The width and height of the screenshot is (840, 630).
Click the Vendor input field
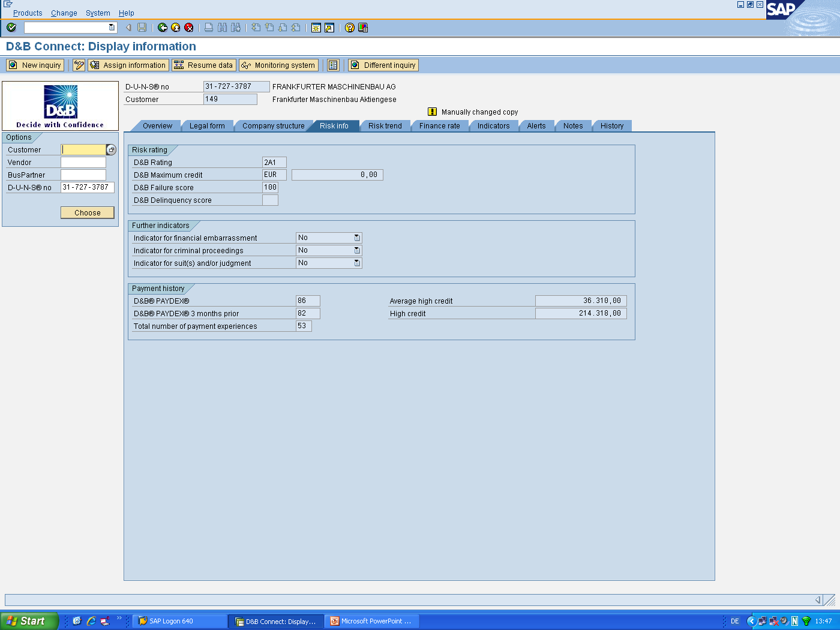pyautogui.click(x=83, y=163)
